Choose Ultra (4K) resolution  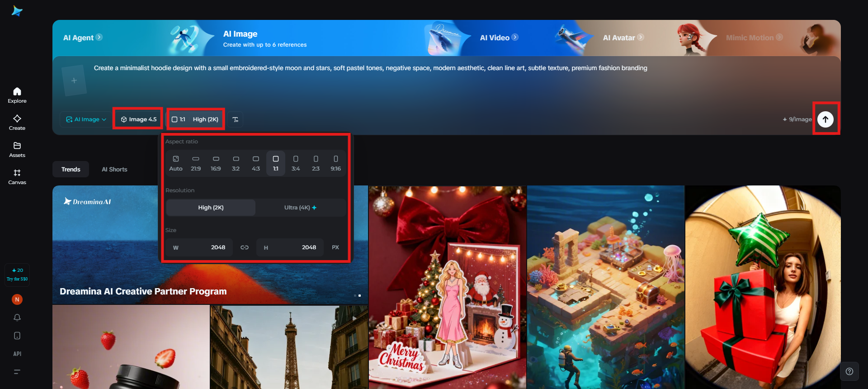(x=300, y=208)
